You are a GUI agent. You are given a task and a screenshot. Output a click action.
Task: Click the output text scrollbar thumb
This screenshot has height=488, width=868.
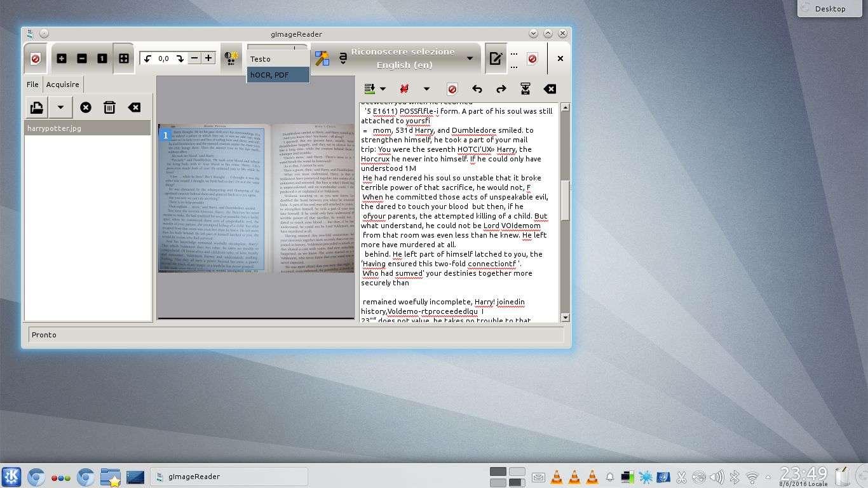point(566,201)
